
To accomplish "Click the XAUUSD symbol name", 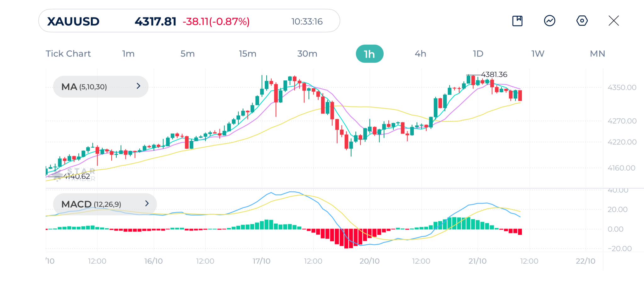I will point(73,21).
